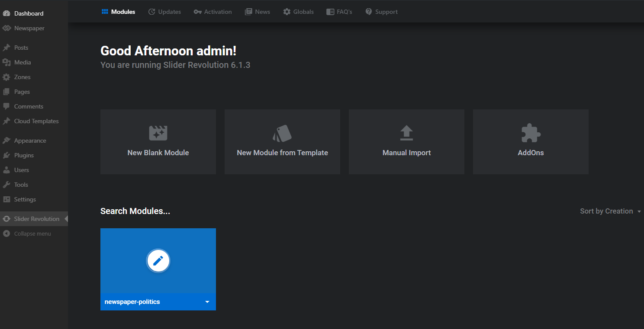Click the Settings sliders icon
Screen dimensions: 644x329
6,199
